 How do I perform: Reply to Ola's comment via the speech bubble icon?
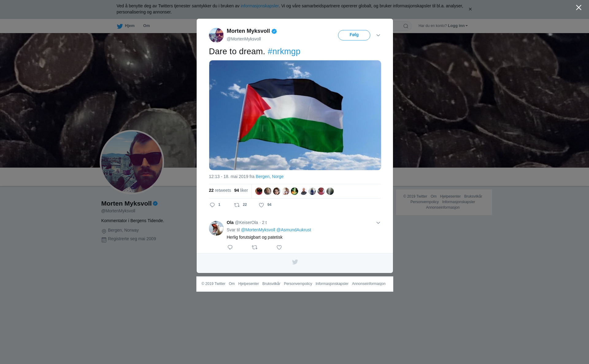pyautogui.click(x=230, y=247)
